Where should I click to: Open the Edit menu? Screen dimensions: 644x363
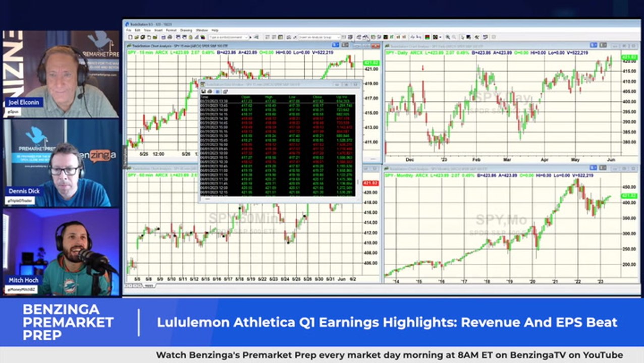[x=137, y=30]
